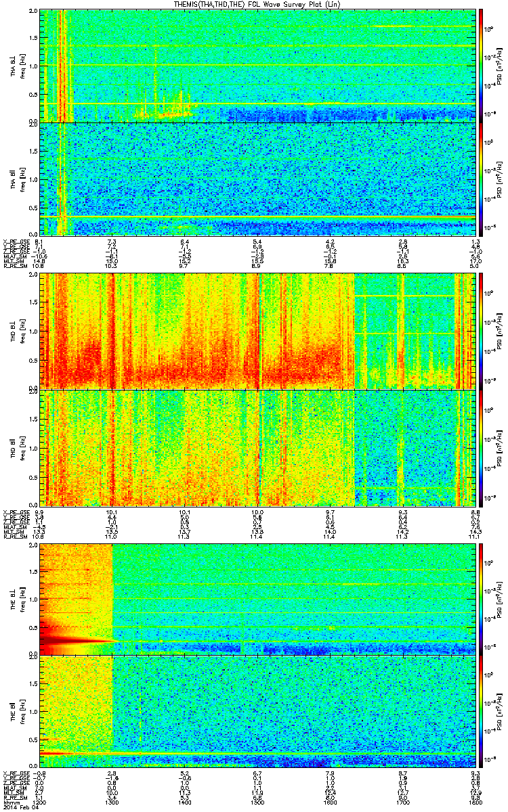Click the "R_RE_SM" row label under the THE panels

[15, 797]
